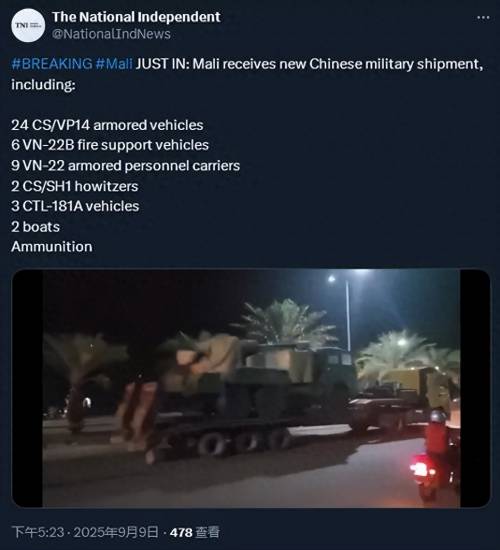Play the military convoy video
The width and height of the screenshot is (500, 550).
click(251, 388)
